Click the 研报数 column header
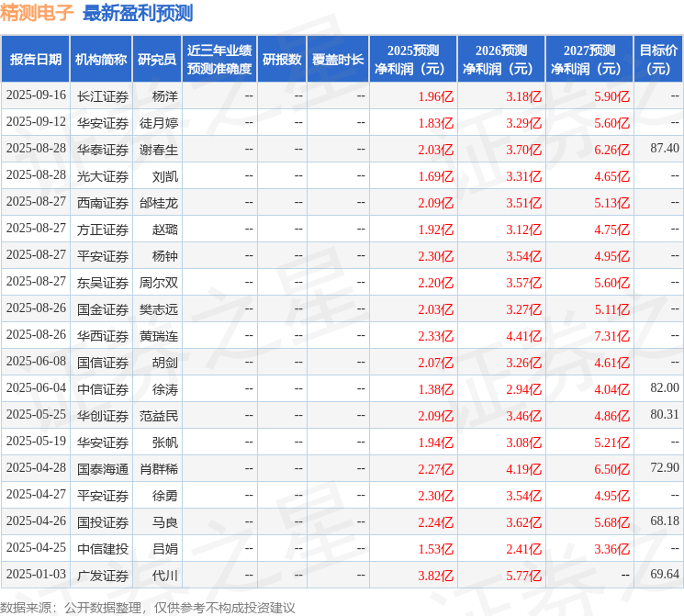Image resolution: width=684 pixels, height=616 pixels. coord(282,60)
